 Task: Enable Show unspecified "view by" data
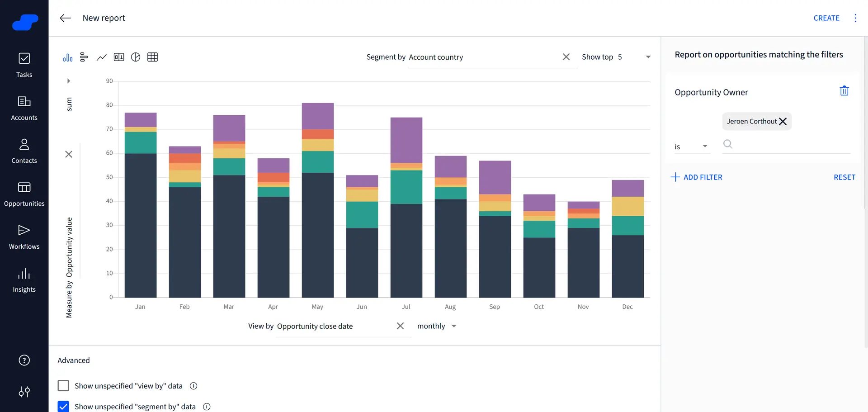coord(63,386)
